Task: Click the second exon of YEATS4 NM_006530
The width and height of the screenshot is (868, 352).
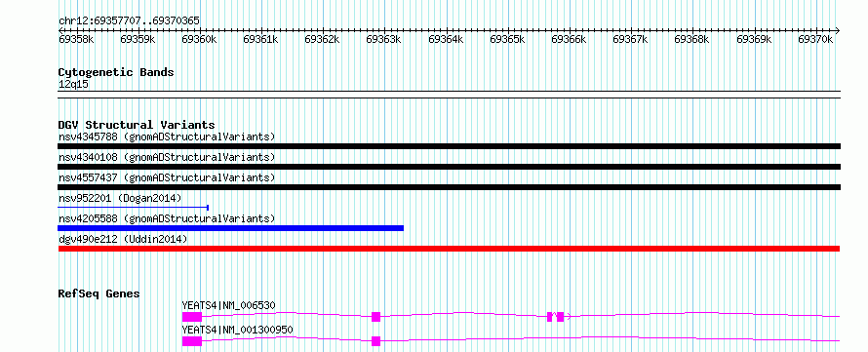Action: (x=375, y=317)
